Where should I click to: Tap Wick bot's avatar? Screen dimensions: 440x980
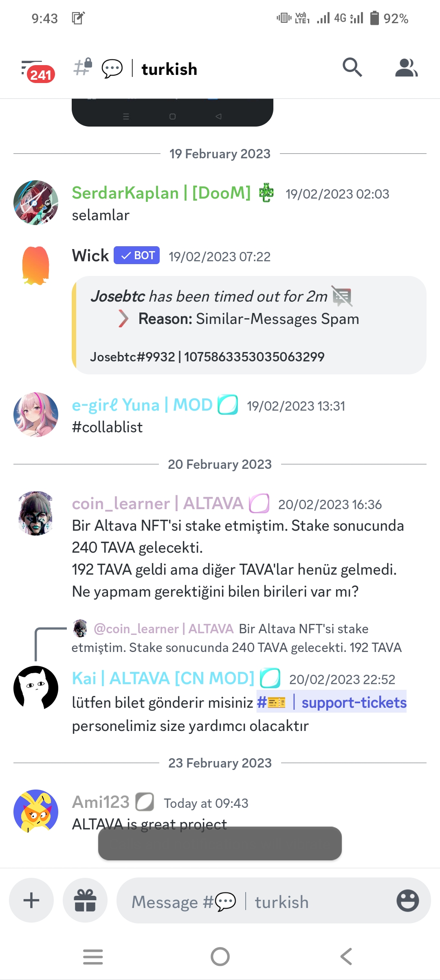(x=36, y=265)
